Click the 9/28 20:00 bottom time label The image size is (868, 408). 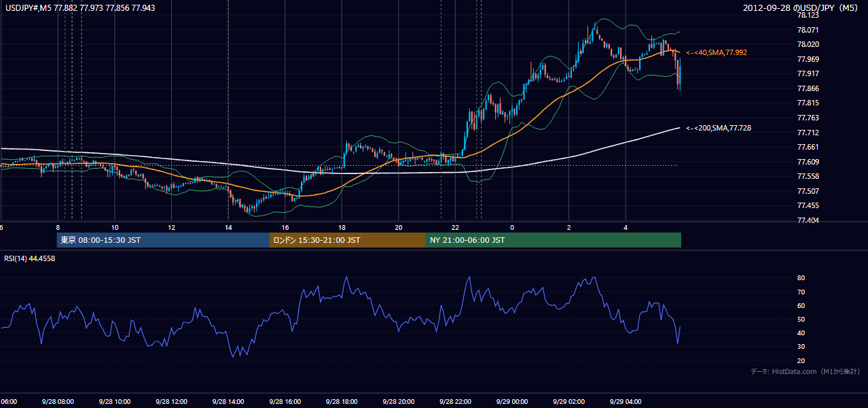pyautogui.click(x=399, y=401)
